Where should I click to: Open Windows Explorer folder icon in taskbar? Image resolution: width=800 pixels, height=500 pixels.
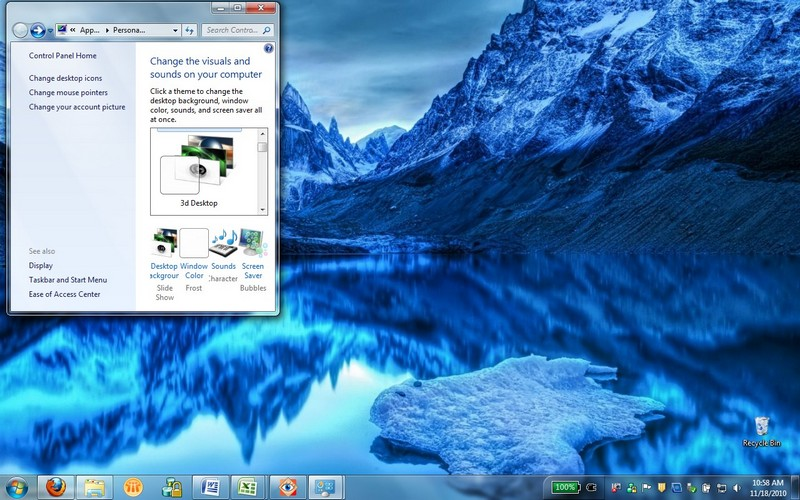pyautogui.click(x=94, y=486)
